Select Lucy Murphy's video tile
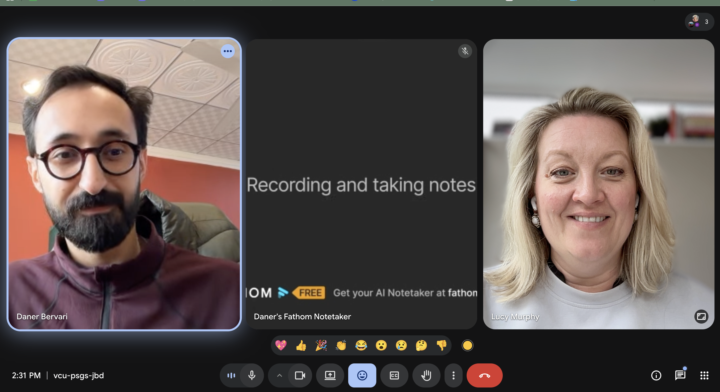The height and width of the screenshot is (392, 720). (598, 184)
